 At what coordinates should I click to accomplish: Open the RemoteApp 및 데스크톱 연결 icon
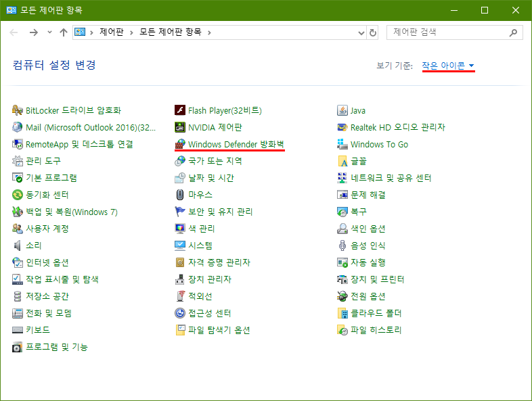[18, 144]
